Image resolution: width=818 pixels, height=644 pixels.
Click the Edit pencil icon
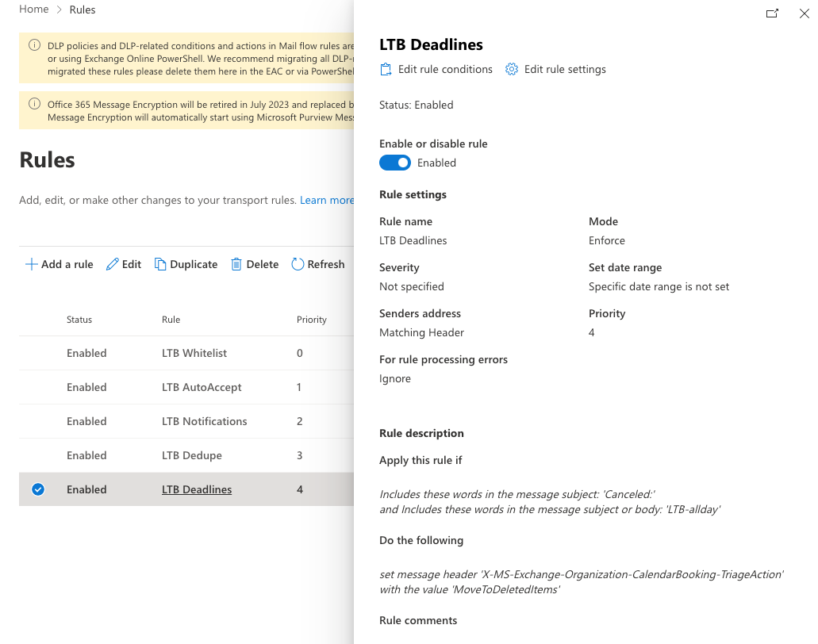112,264
